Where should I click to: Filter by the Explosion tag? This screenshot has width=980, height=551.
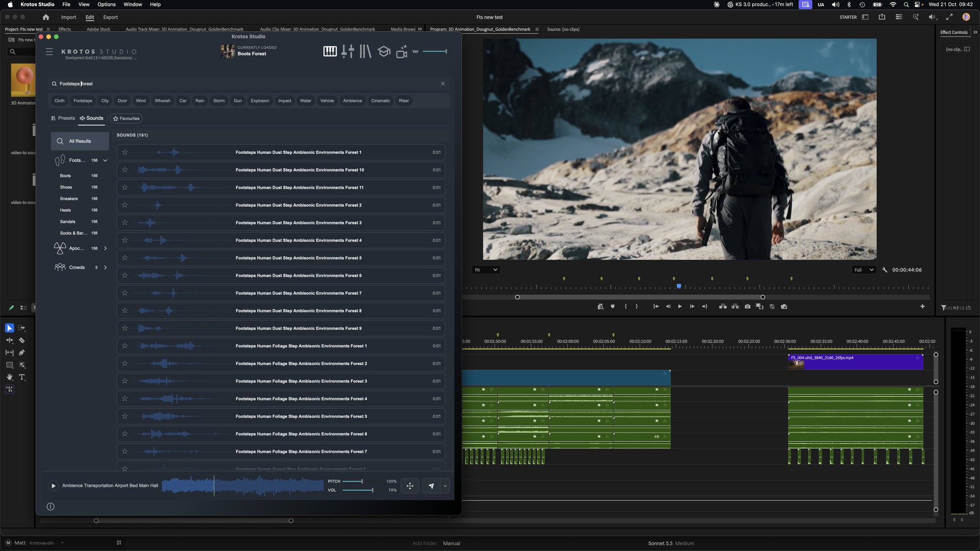[260, 101]
